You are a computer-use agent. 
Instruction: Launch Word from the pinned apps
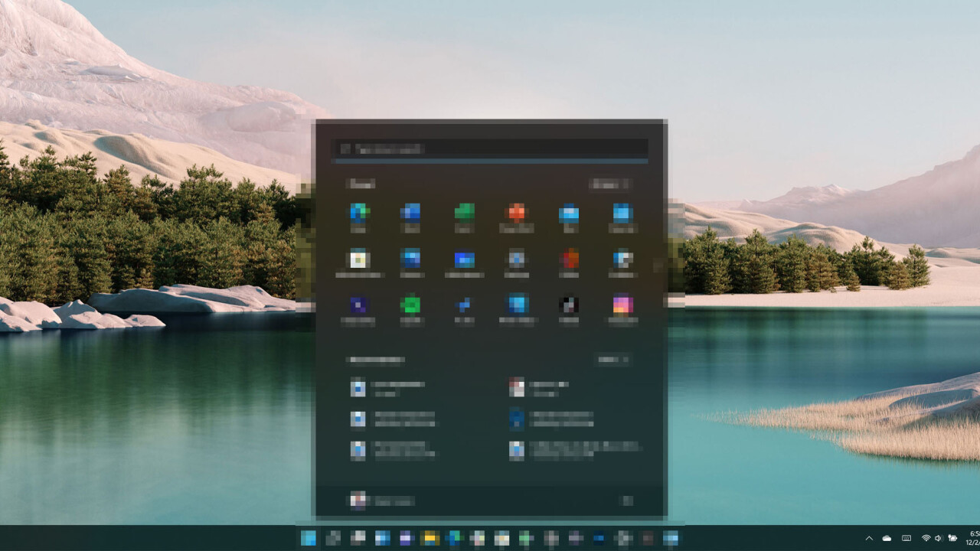pos(411,214)
